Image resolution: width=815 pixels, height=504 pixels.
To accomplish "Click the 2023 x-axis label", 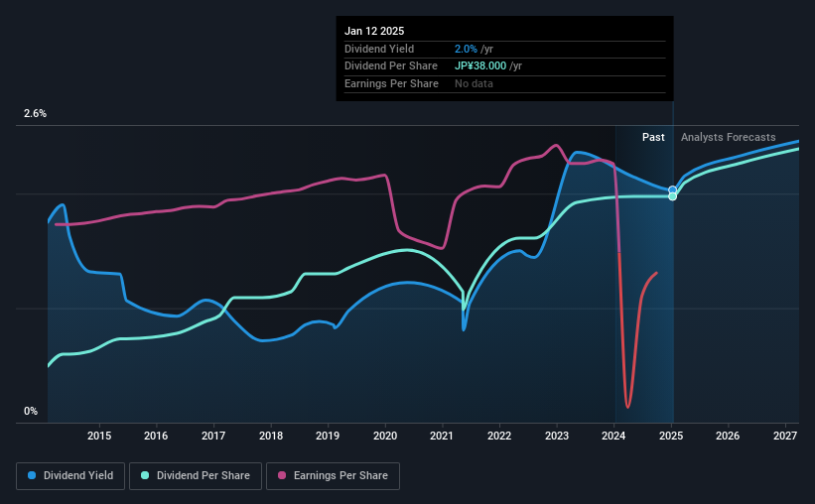I will [557, 436].
